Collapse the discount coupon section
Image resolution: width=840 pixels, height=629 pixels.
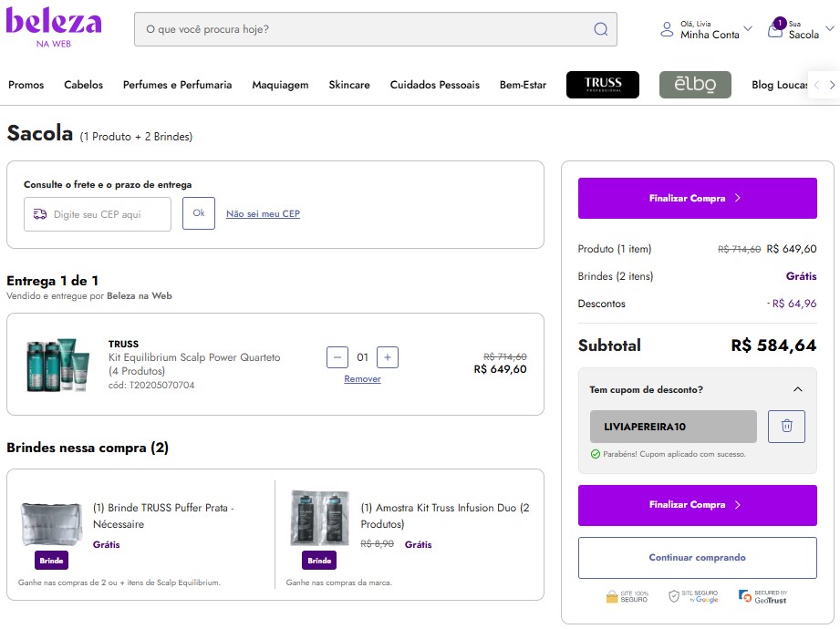tap(798, 389)
